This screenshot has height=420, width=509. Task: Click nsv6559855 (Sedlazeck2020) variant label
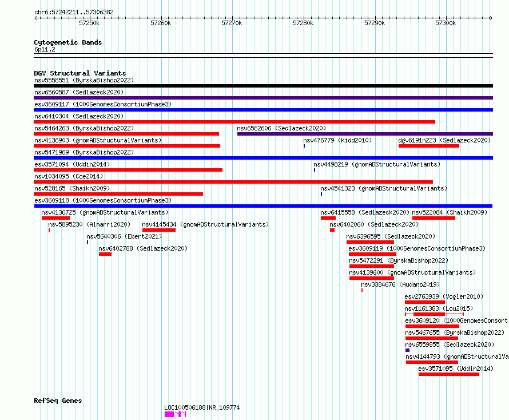point(450,344)
